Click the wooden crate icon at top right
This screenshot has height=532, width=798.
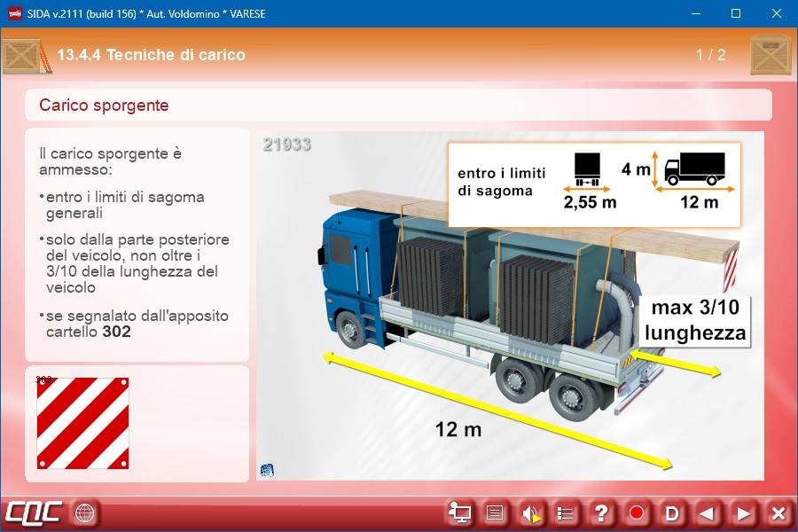(770, 55)
